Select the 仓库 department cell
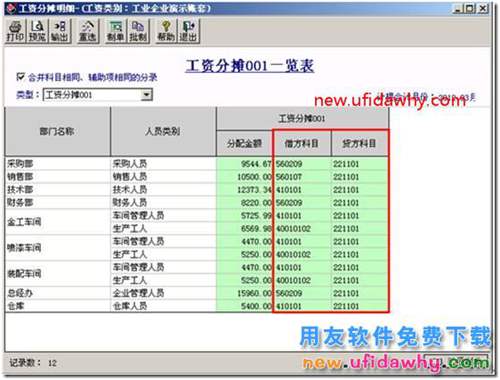Screen dimensions: 500x380 pos(57,306)
